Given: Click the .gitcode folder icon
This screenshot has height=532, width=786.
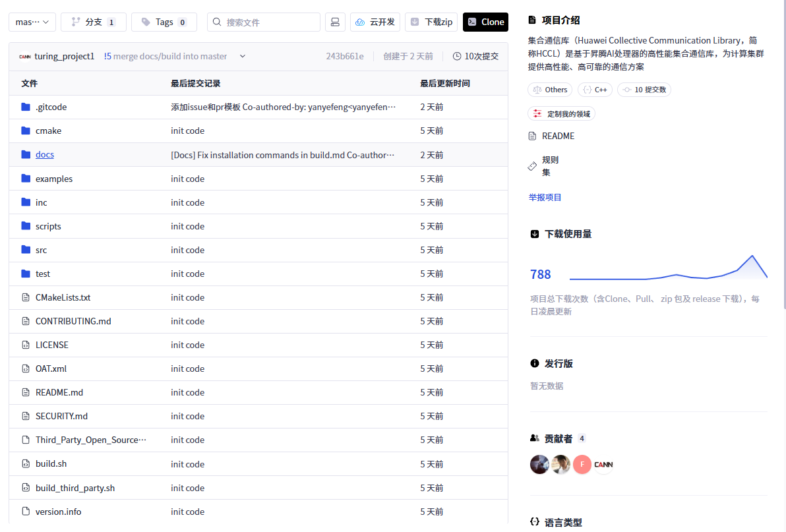Looking at the screenshot, I should (26, 107).
